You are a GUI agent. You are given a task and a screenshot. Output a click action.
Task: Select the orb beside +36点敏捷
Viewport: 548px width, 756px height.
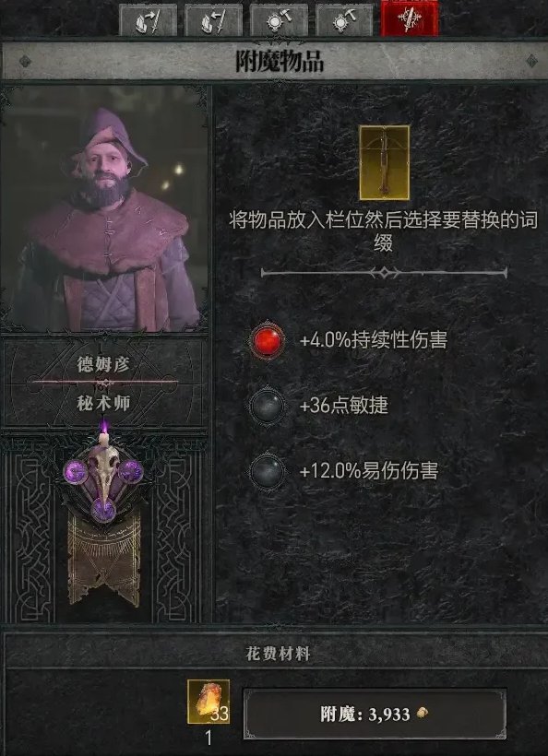(x=268, y=406)
